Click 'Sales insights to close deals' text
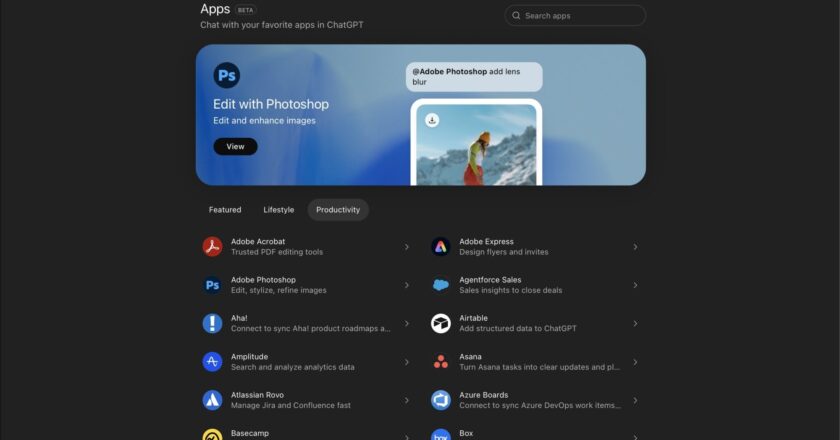840x440 pixels. pos(511,290)
